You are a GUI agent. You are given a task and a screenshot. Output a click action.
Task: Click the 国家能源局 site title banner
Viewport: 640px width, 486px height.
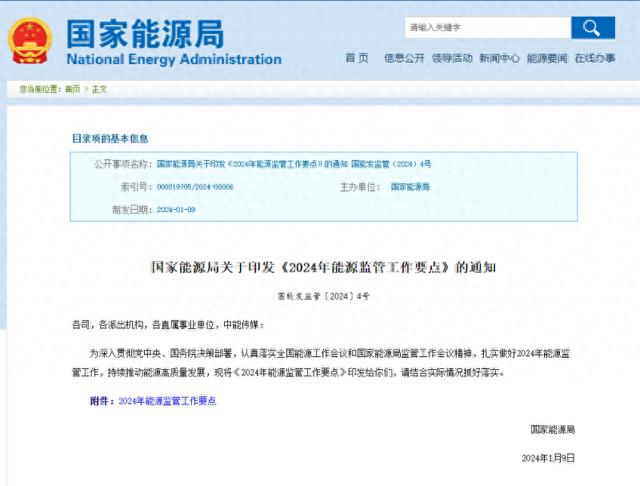(175, 42)
